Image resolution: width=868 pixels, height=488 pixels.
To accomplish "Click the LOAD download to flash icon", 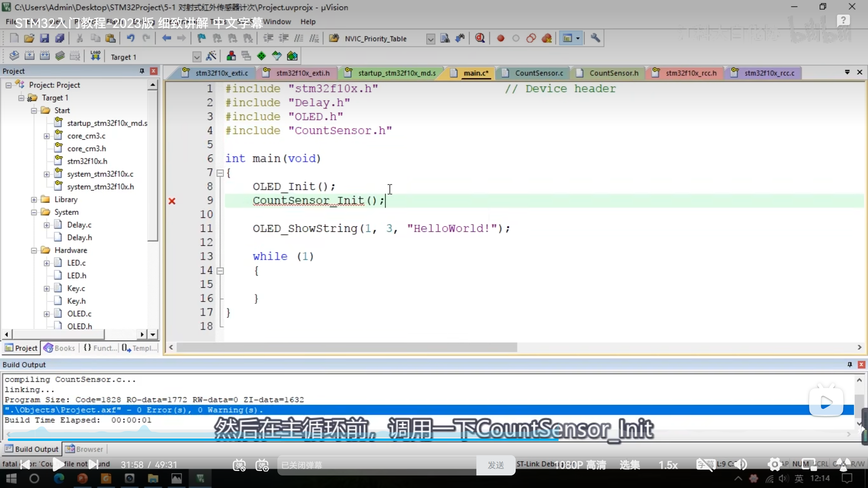I will pos(95,56).
